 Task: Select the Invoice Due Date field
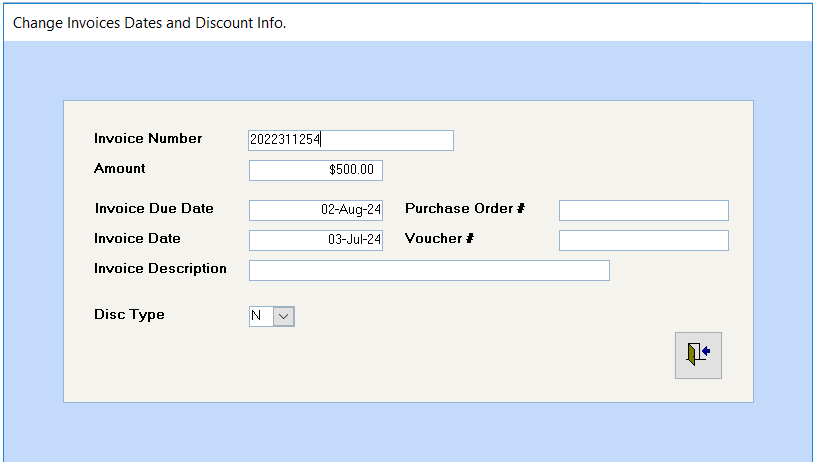[x=315, y=210]
